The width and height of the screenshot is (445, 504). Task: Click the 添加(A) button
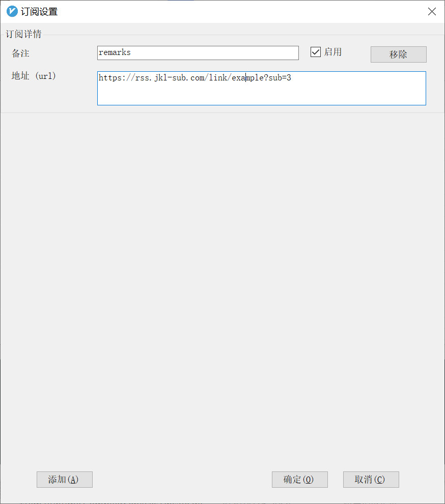click(64, 479)
